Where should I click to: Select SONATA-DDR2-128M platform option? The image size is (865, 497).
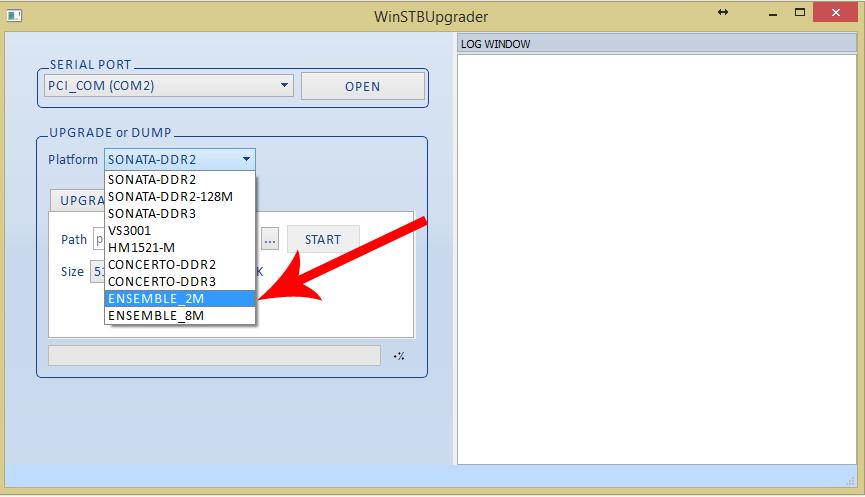180,197
